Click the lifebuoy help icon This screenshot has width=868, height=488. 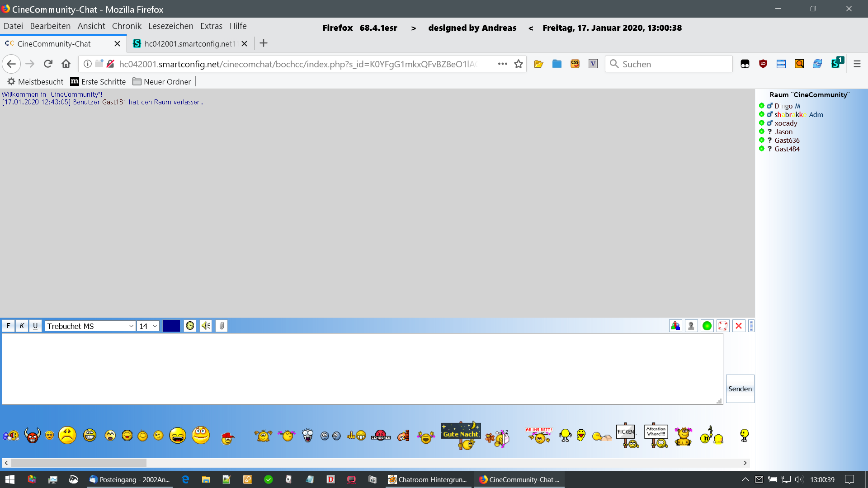point(723,326)
